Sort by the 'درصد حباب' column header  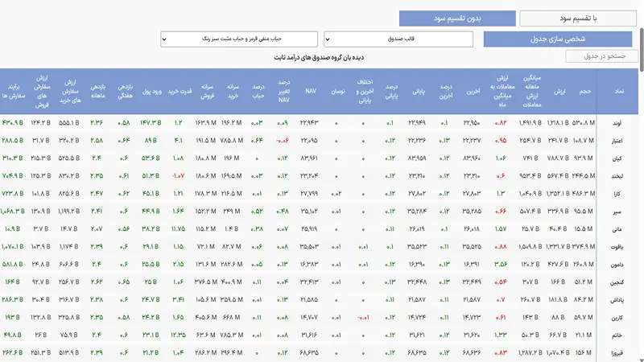click(258, 91)
